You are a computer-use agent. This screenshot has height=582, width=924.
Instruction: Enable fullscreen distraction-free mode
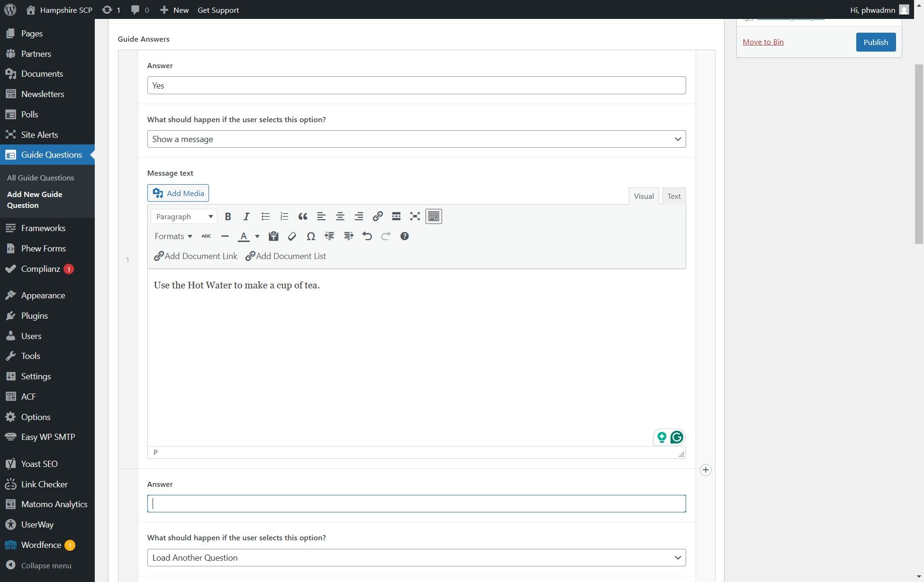pos(415,216)
